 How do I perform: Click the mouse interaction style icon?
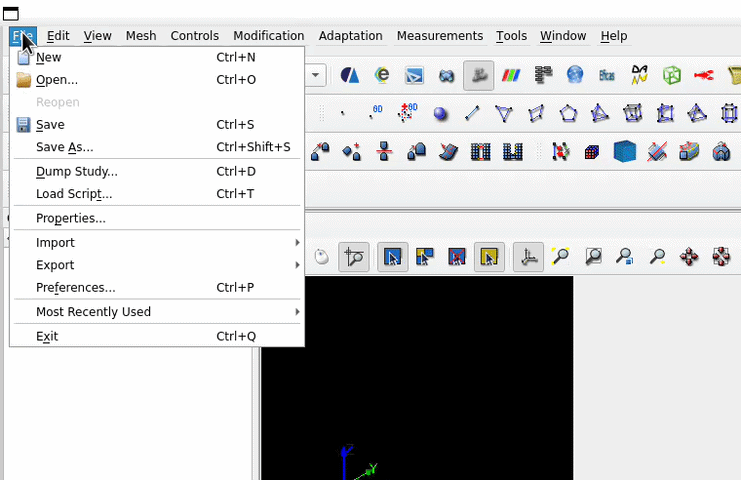click(x=322, y=257)
